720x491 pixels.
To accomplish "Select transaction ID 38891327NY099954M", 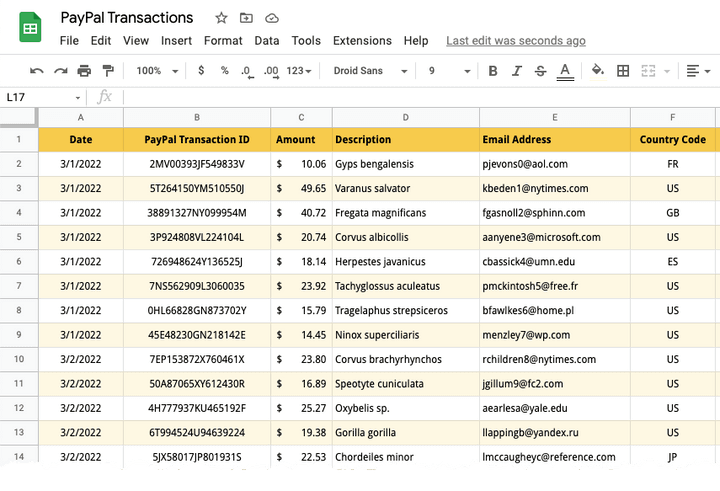I will coord(197,213).
